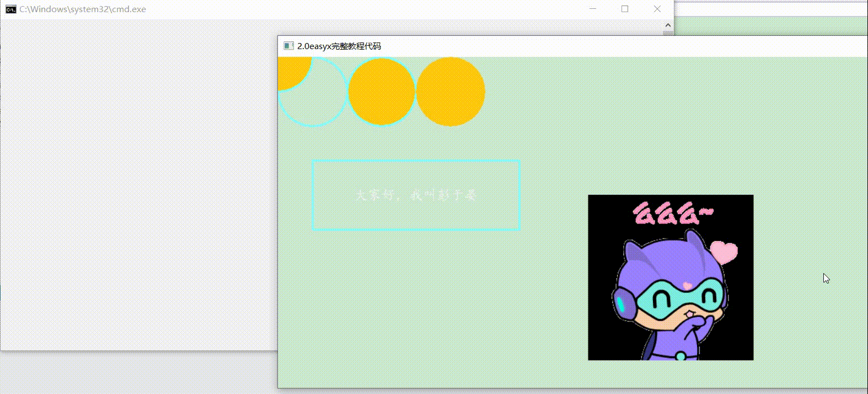Close the cmd.exe window
868x394 pixels.
click(657, 9)
